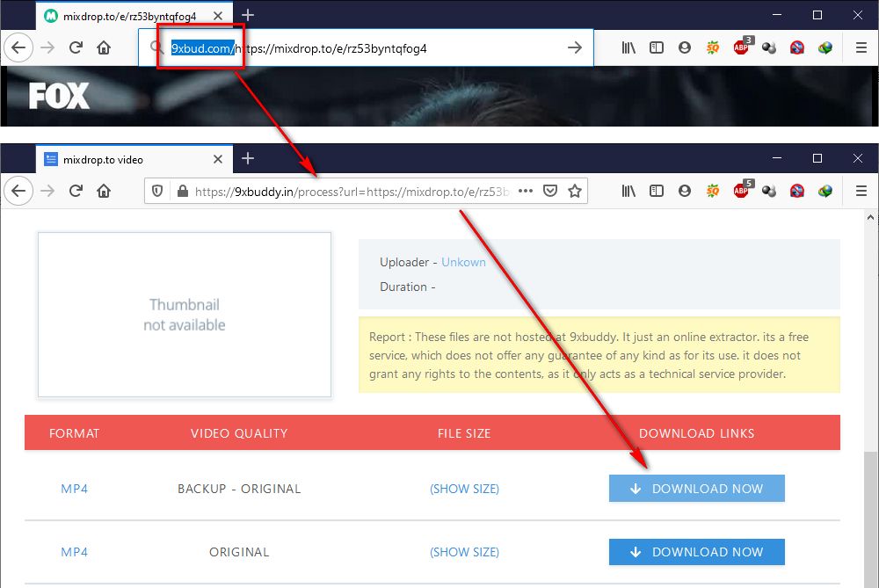Screen dimensions: 879x588
Task: Open page actions three-dot menu
Action: coord(526,191)
